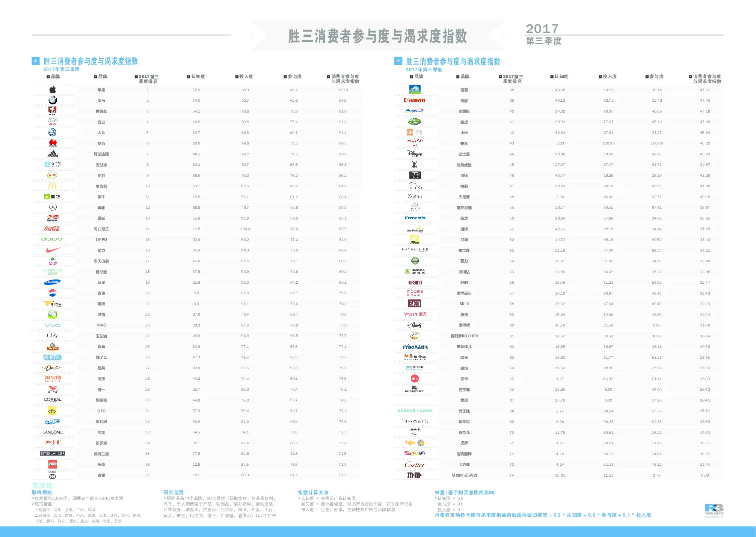Click the brand name '路易威登'
Screen dimensions: 756x537
point(464,165)
